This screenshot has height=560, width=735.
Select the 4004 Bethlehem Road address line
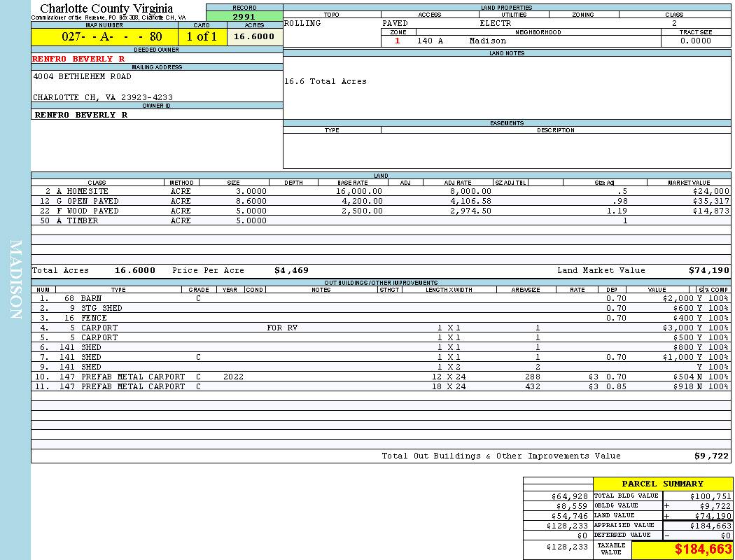tap(82, 76)
